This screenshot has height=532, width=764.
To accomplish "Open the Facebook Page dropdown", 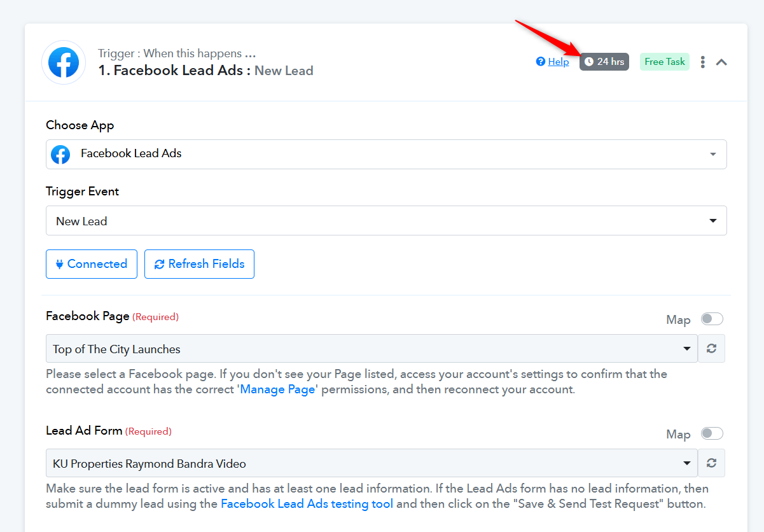I will click(372, 349).
